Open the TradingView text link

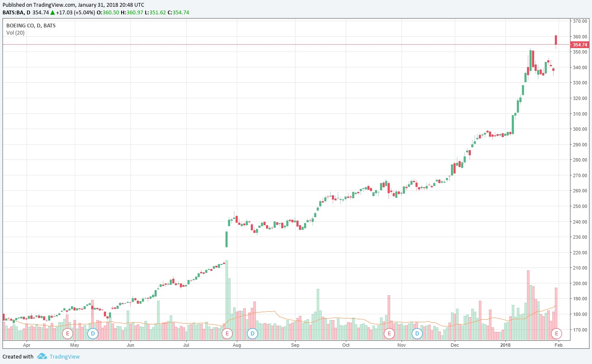pos(65,356)
